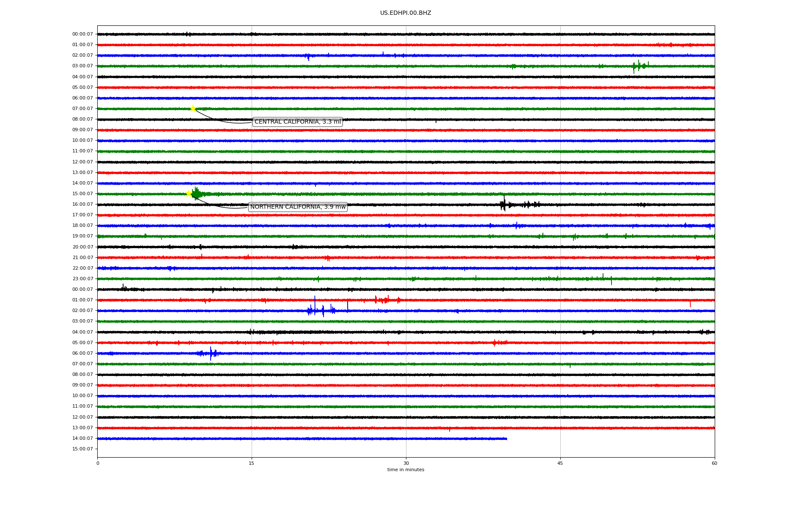Click the blue spike cluster on second 02:00:07 trace
This screenshot has width=812, height=508.
click(321, 311)
